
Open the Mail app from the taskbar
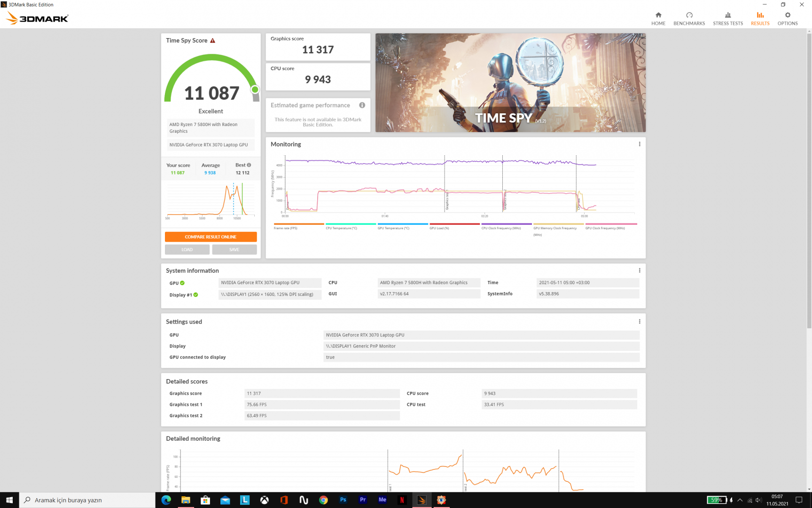[x=225, y=500]
